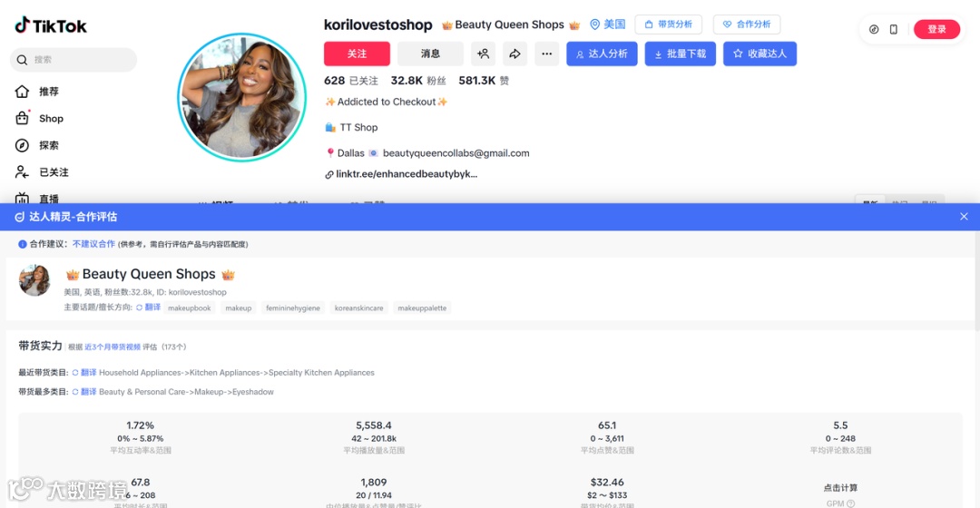
Task: Click the 点击计算 GPM link
Action: [x=840, y=488]
